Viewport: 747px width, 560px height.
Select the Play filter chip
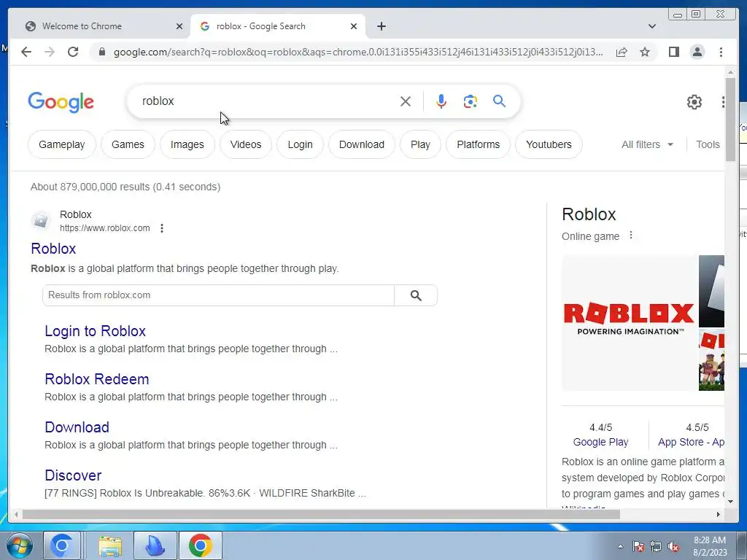pos(420,144)
